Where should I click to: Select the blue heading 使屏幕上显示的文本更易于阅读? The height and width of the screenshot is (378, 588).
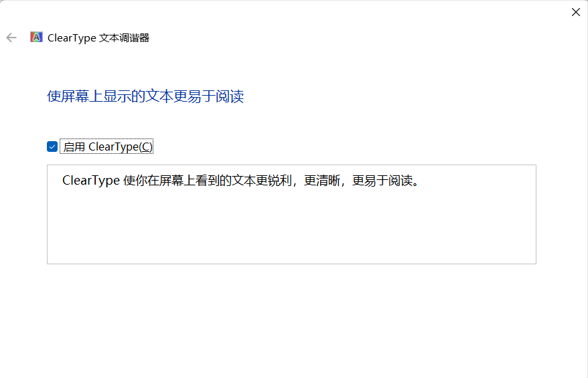[145, 96]
